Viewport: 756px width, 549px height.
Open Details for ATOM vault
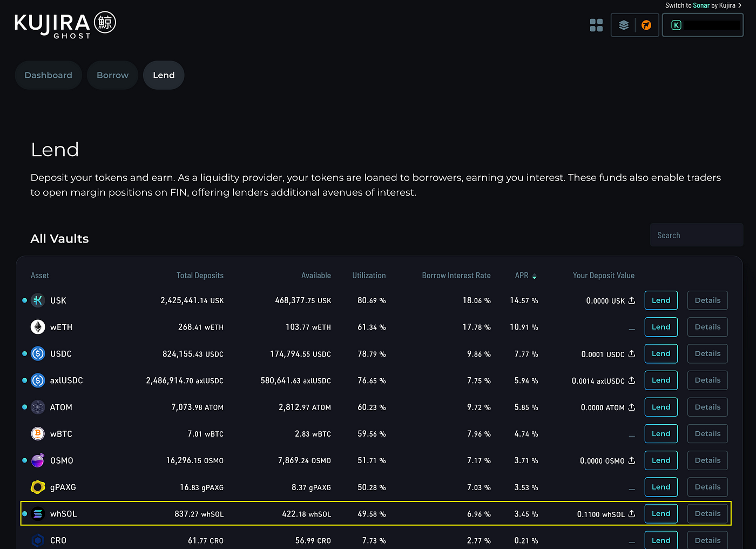click(x=707, y=407)
